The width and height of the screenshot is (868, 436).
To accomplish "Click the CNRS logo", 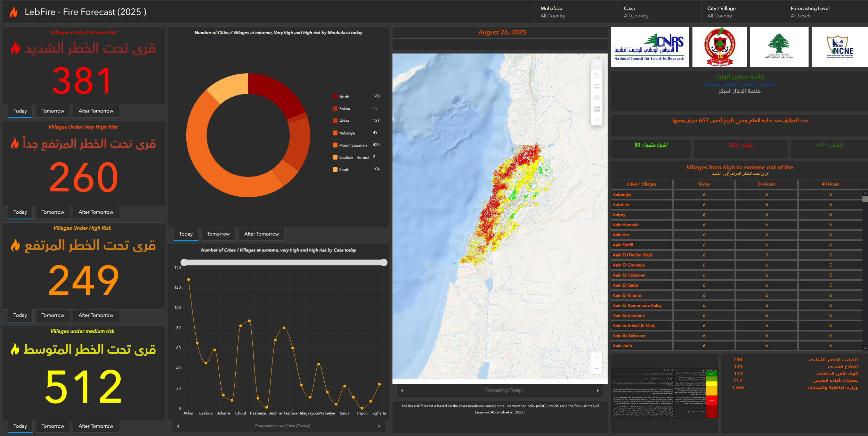I will coord(650,47).
